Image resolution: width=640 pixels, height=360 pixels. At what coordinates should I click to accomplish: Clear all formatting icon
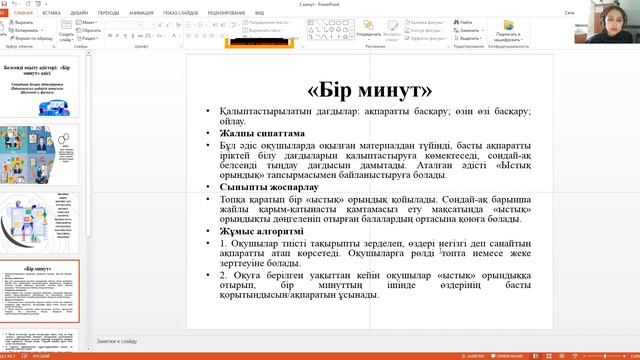pos(178,25)
